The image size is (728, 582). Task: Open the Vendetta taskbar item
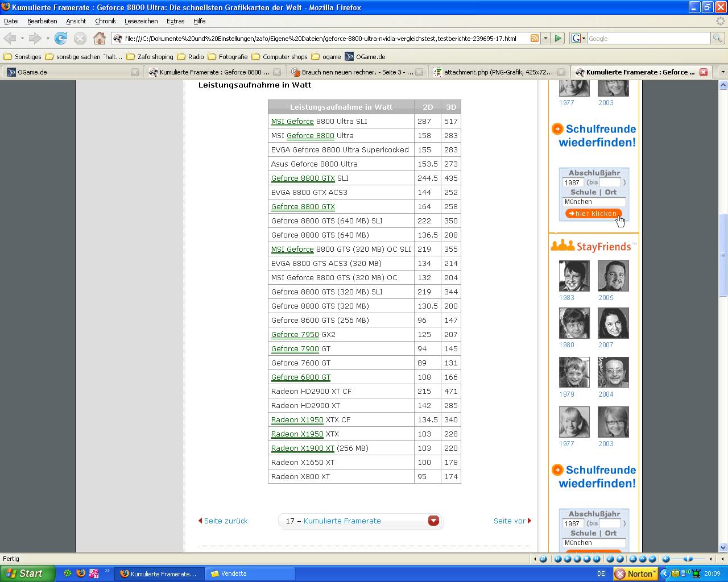click(249, 573)
